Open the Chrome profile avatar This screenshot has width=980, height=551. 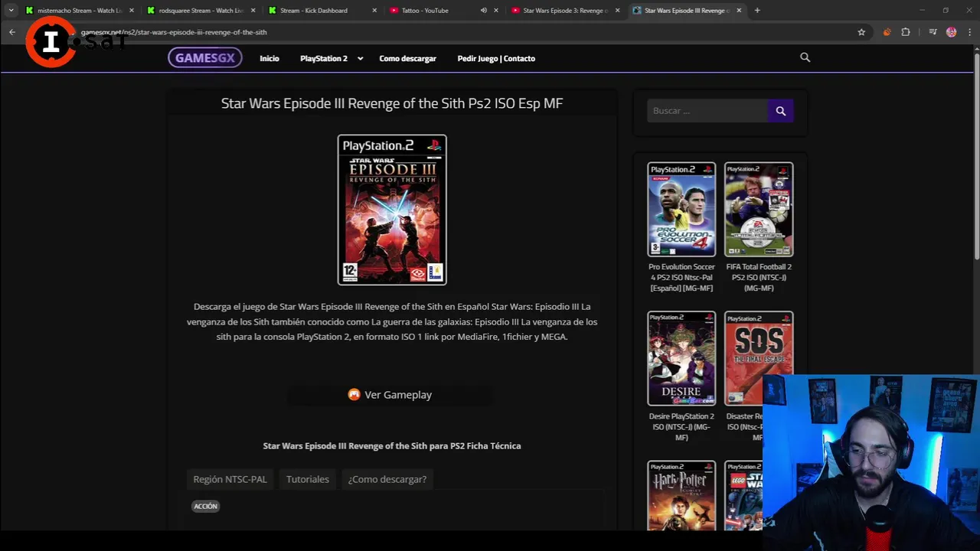951,32
